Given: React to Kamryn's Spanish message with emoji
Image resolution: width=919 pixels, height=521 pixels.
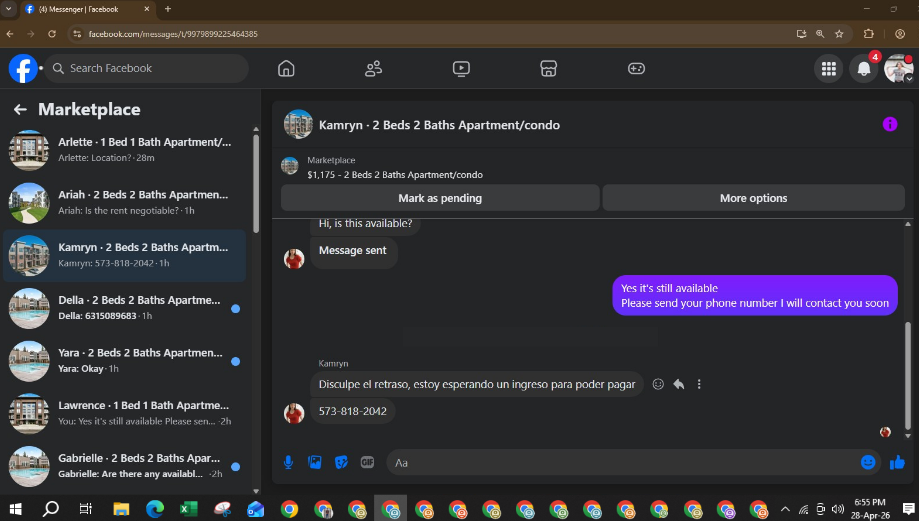Looking at the screenshot, I should point(658,384).
